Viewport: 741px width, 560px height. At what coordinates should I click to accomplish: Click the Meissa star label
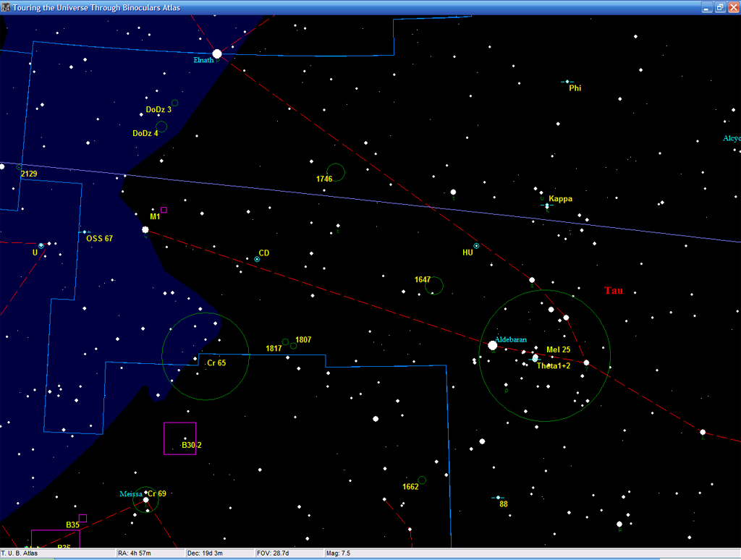(x=131, y=494)
